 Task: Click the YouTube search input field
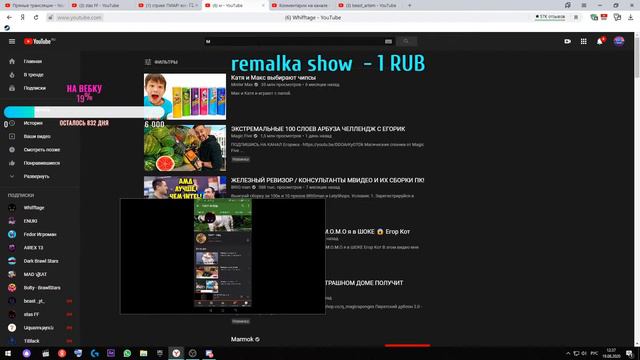[x=294, y=41]
